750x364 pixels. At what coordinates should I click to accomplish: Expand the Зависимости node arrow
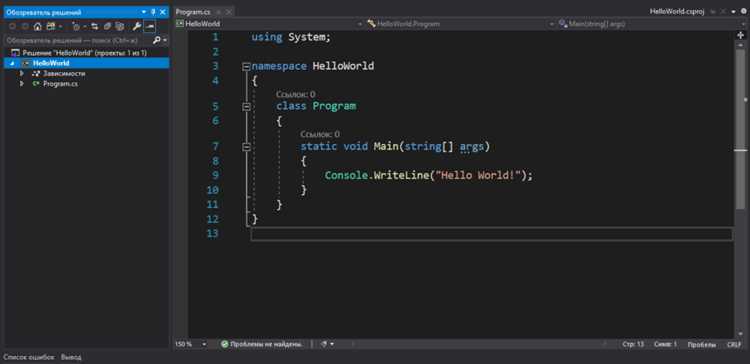[x=22, y=73]
